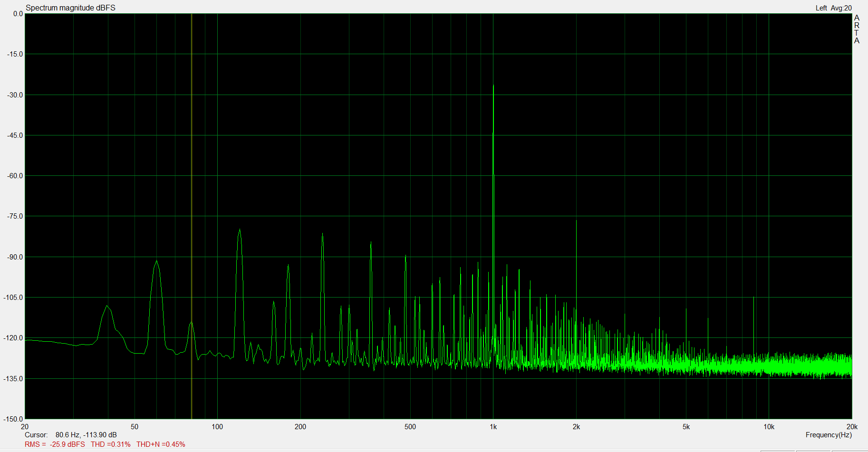Click the 100 label on the frequency axis
This screenshot has width=868, height=452.
point(217,427)
